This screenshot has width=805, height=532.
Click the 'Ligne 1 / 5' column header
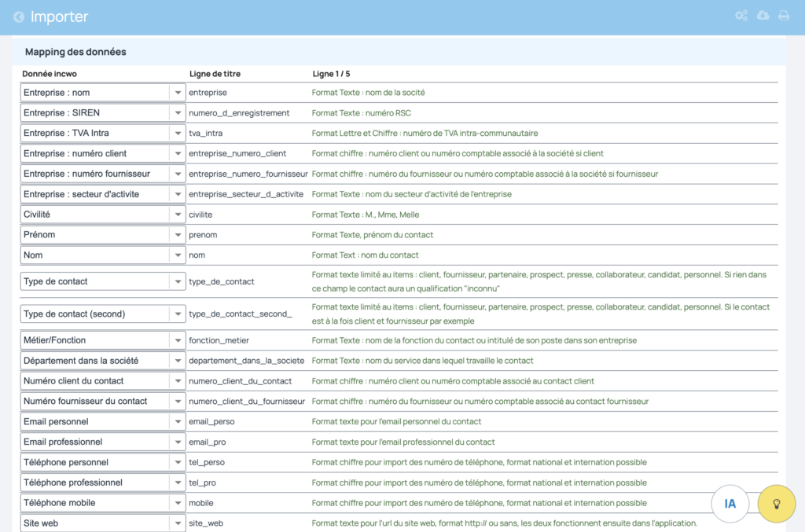pos(331,74)
